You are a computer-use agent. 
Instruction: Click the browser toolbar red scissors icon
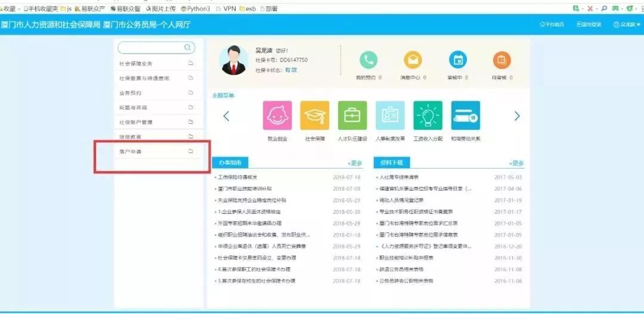pyautogui.click(x=590, y=8)
